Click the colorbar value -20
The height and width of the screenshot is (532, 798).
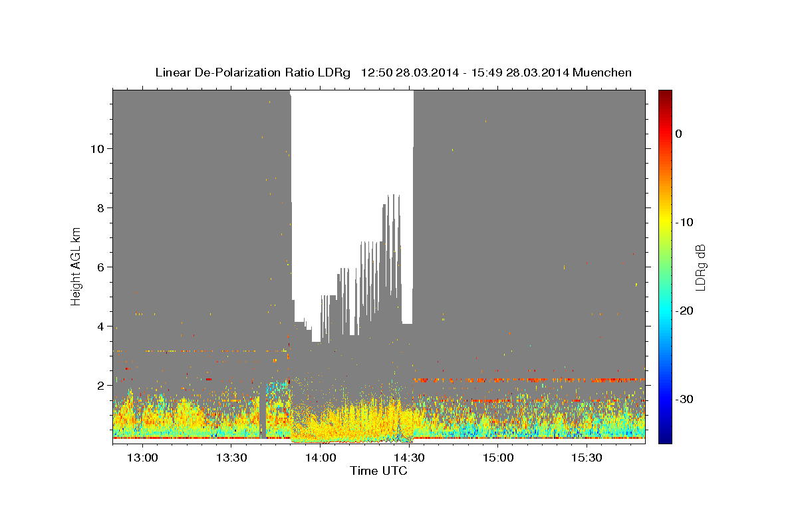point(685,311)
